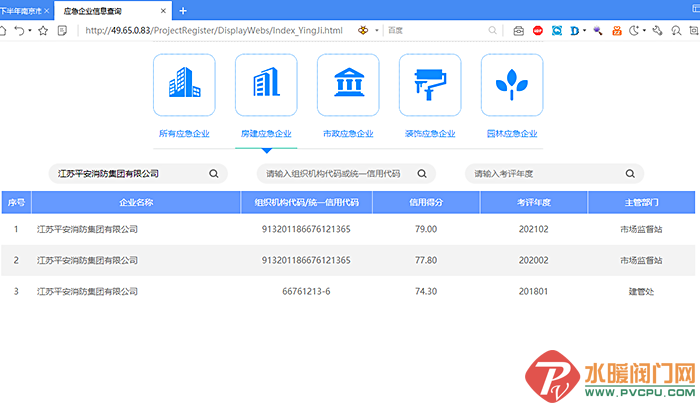Image resolution: width=700 pixels, height=407 pixels.
Task: Select company name in row 2
Action: pos(87,260)
